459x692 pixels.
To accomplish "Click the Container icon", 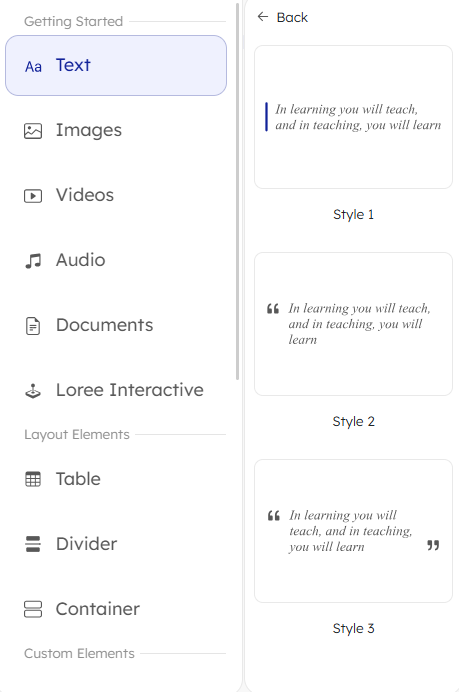I will click(x=33, y=609).
